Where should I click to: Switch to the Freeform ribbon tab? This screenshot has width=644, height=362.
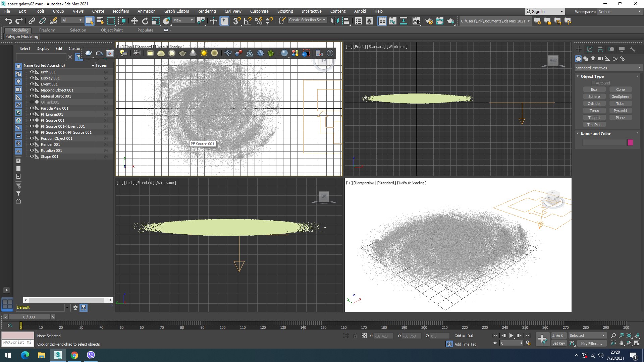47,30
